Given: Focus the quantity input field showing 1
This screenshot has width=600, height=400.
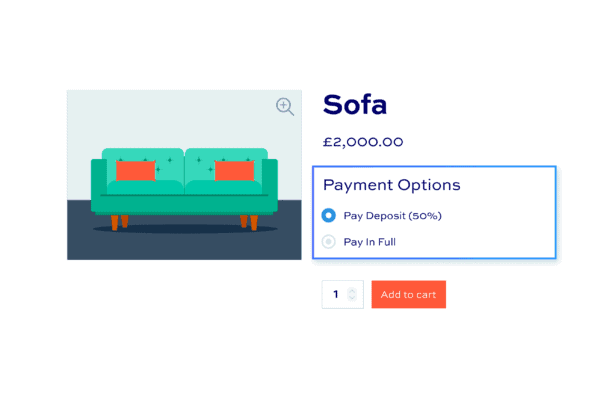Looking at the screenshot, I should point(342,294).
